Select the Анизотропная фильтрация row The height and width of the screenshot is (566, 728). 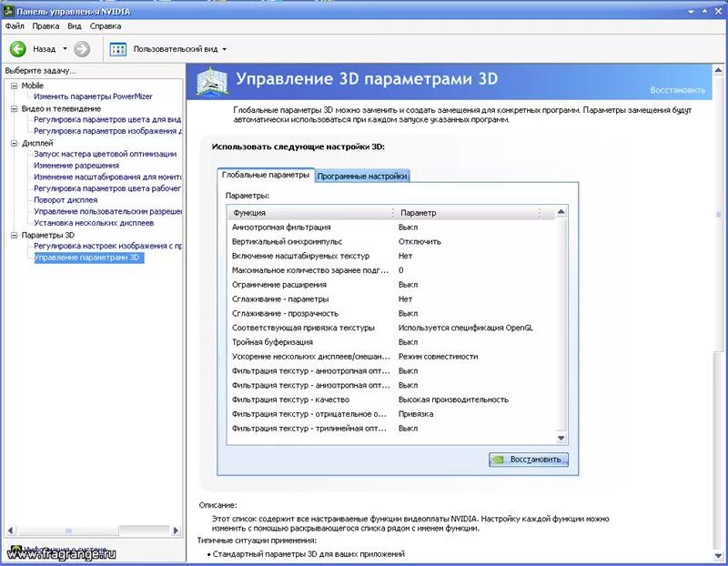pos(391,227)
